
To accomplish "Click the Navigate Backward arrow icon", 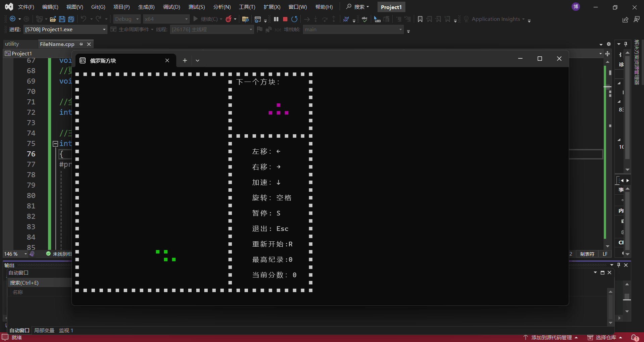I will (x=13, y=19).
